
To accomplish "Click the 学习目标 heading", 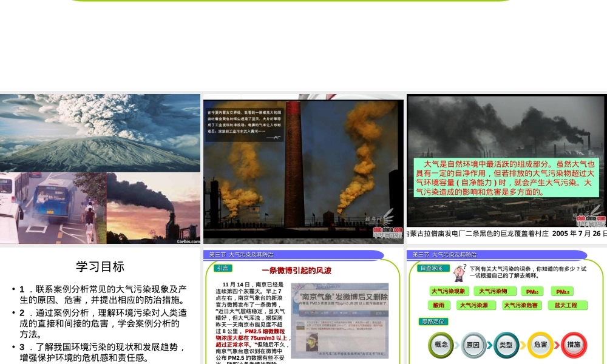I will [x=100, y=266].
